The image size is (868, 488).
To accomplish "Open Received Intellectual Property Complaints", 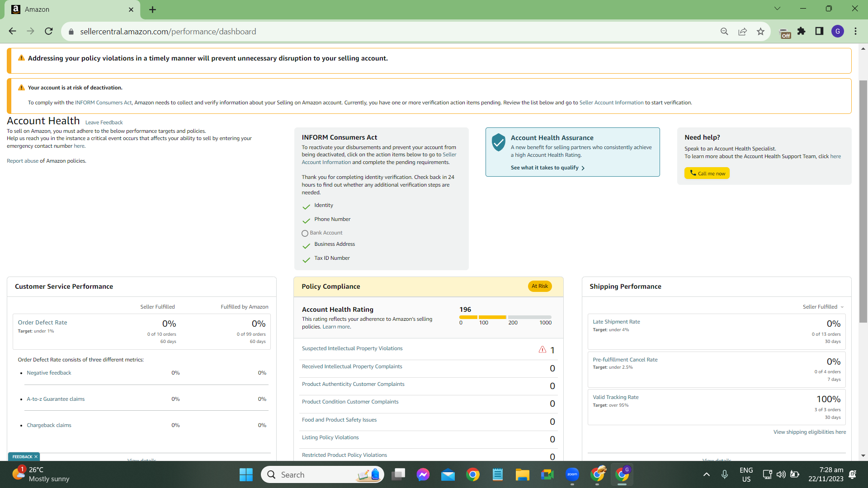I will (x=352, y=366).
